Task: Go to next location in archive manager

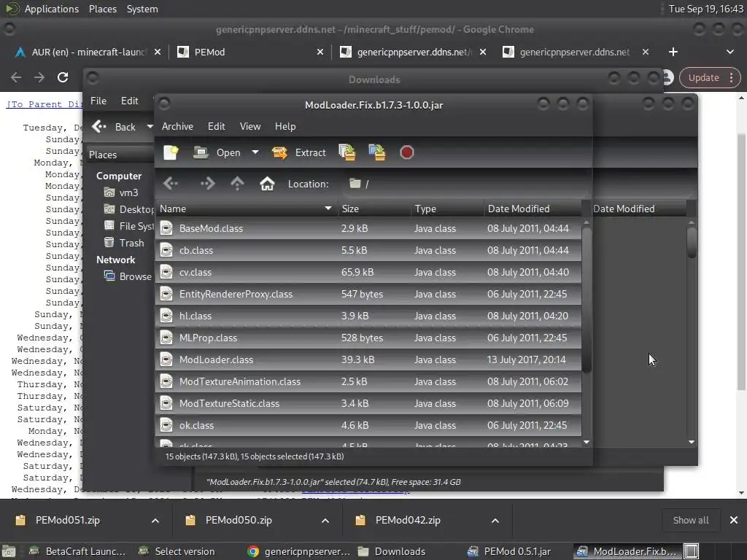Action: coord(207,183)
